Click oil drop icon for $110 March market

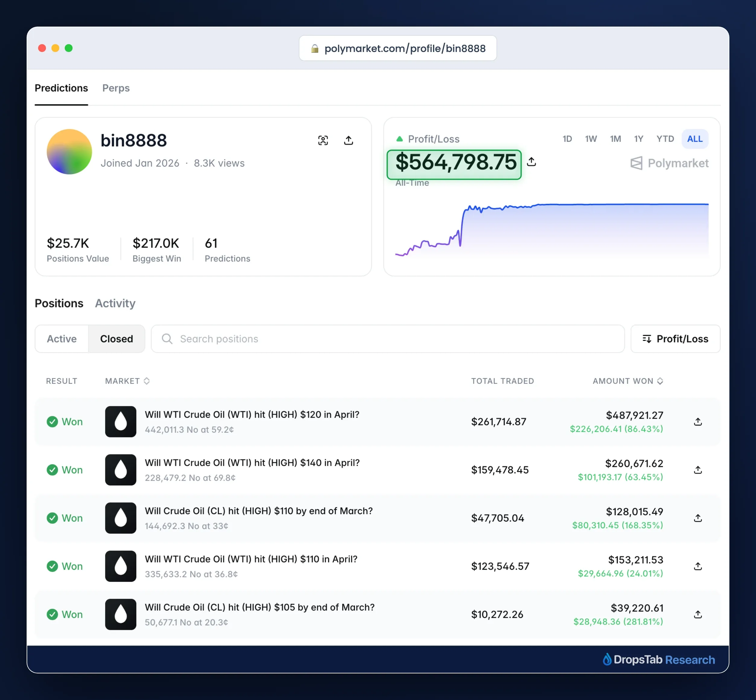click(120, 518)
